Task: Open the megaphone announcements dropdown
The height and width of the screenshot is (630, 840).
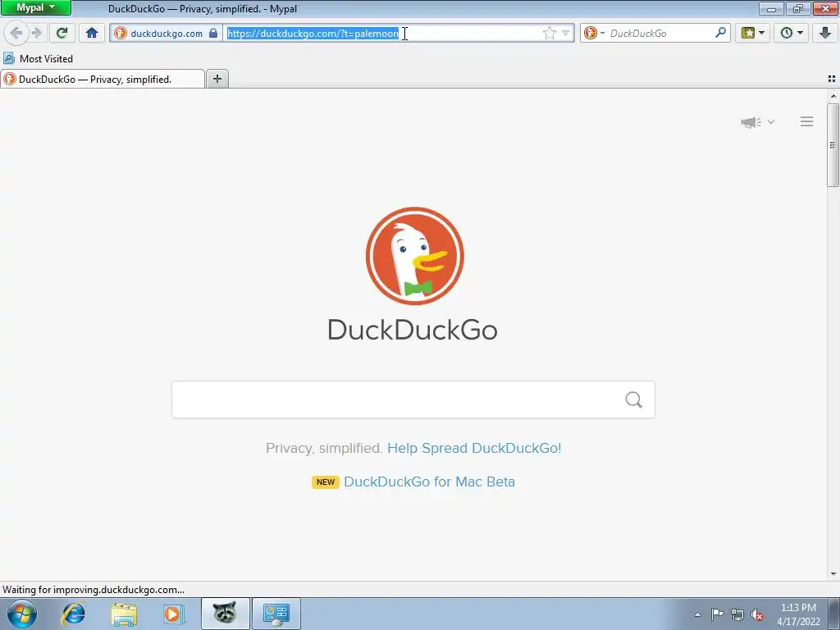Action: click(757, 122)
